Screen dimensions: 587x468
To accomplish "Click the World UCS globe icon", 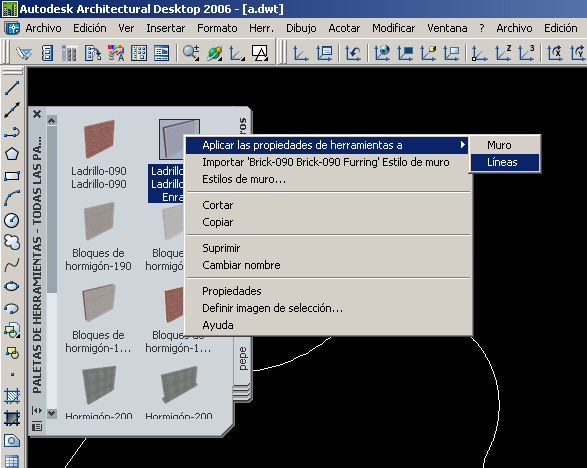I will [382, 53].
